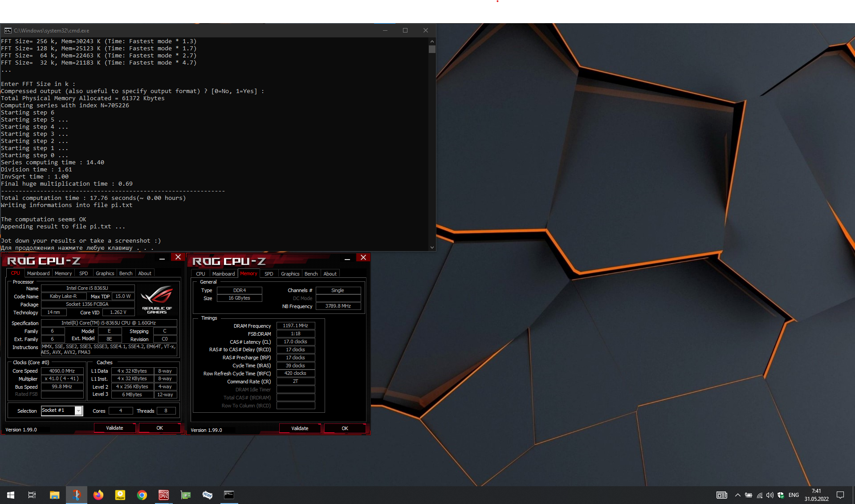Launch Google Chrome from the taskbar
This screenshot has width=855, height=504.
(142, 495)
